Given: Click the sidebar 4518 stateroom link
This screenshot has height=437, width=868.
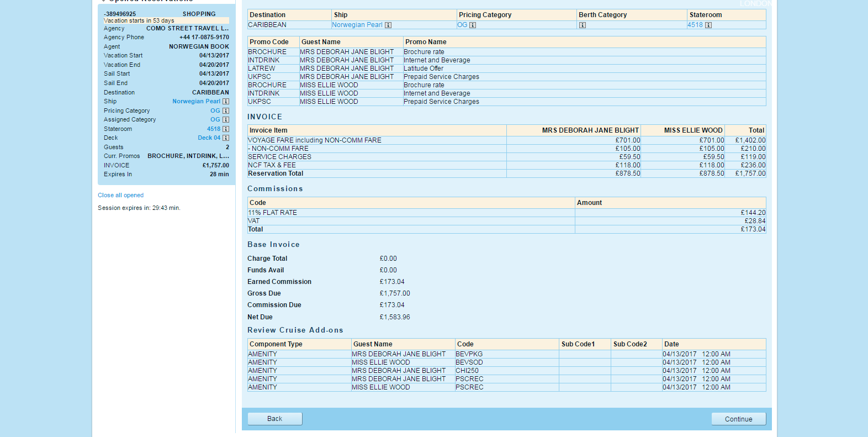Looking at the screenshot, I should 214,129.
